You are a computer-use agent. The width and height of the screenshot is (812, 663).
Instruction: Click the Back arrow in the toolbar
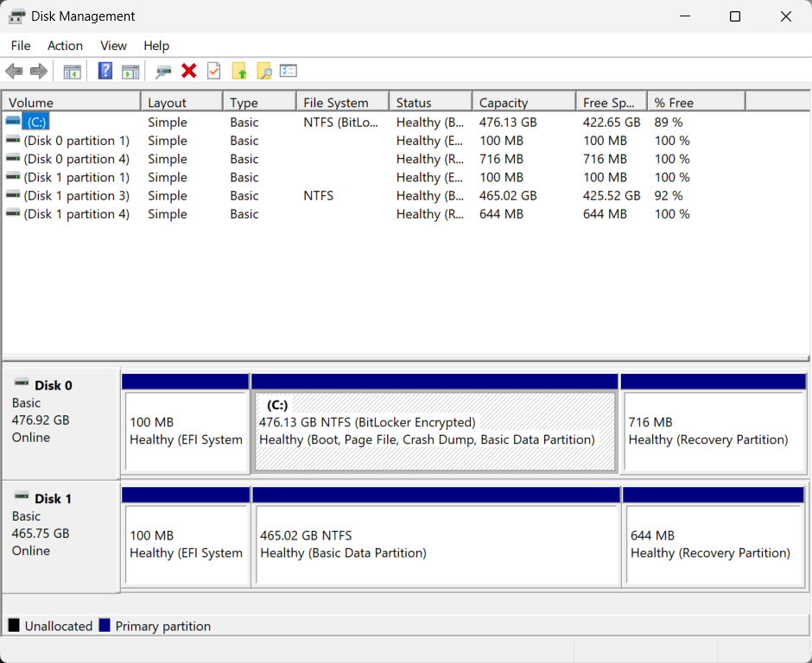pos(14,72)
